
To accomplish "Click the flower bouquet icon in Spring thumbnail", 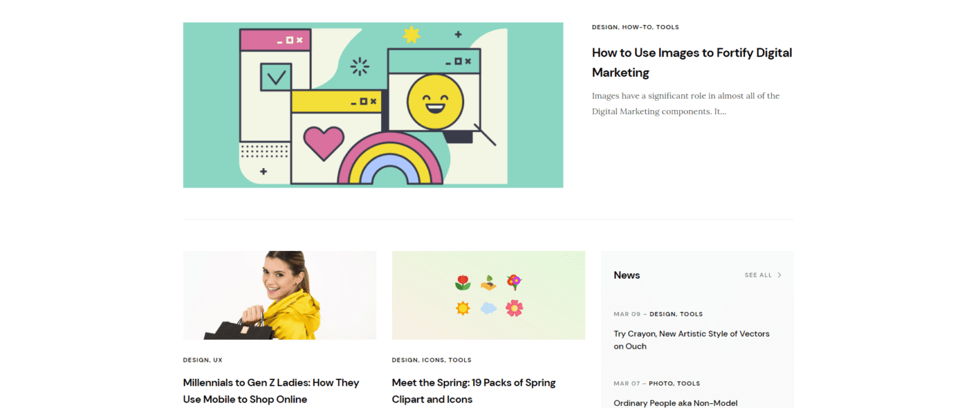I will click(514, 282).
